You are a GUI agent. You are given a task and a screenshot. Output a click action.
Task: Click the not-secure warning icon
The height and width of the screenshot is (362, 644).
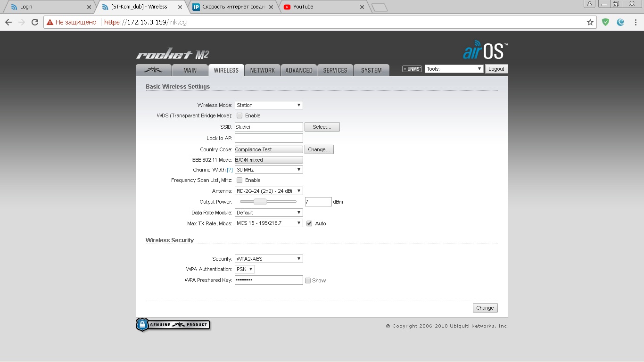click(50, 22)
